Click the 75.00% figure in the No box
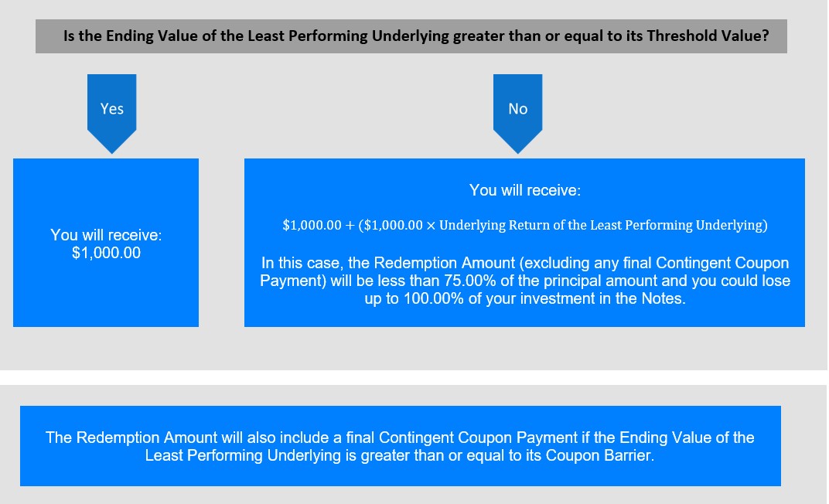Viewport: 829px width, 504px height. point(469,281)
